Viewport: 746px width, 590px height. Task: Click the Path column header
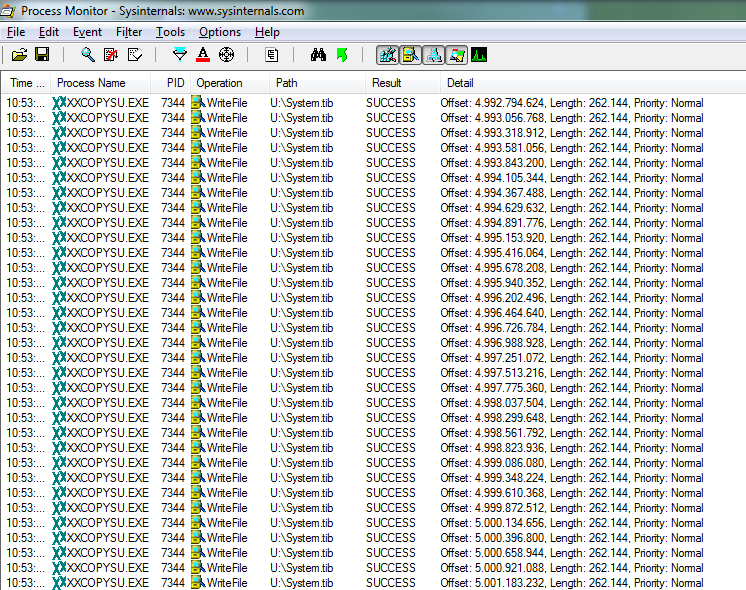317,83
